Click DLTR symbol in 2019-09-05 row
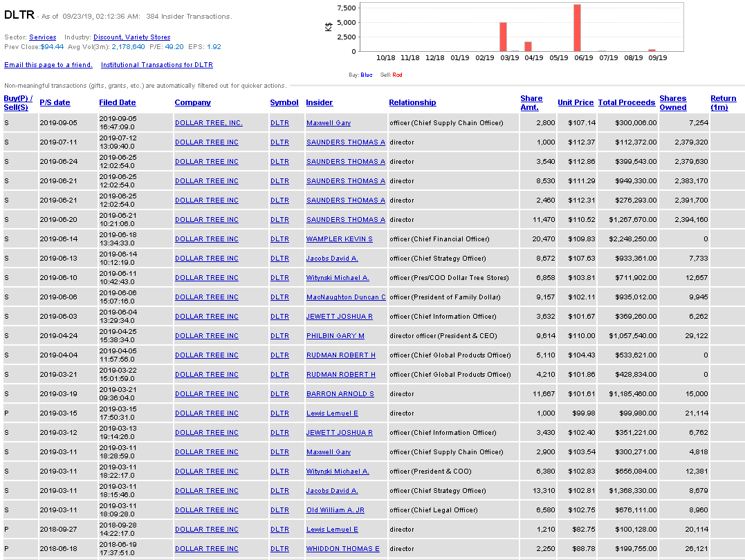 click(x=279, y=123)
